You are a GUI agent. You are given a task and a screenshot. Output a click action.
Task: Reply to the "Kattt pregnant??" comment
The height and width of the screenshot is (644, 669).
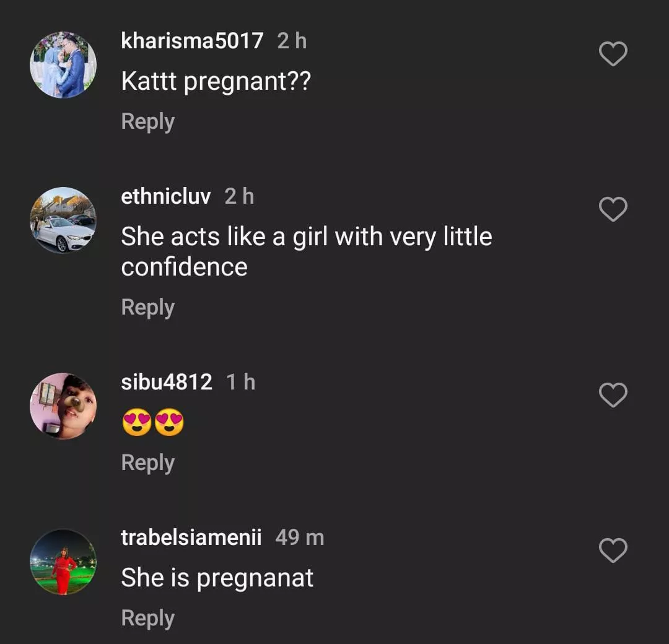click(147, 121)
